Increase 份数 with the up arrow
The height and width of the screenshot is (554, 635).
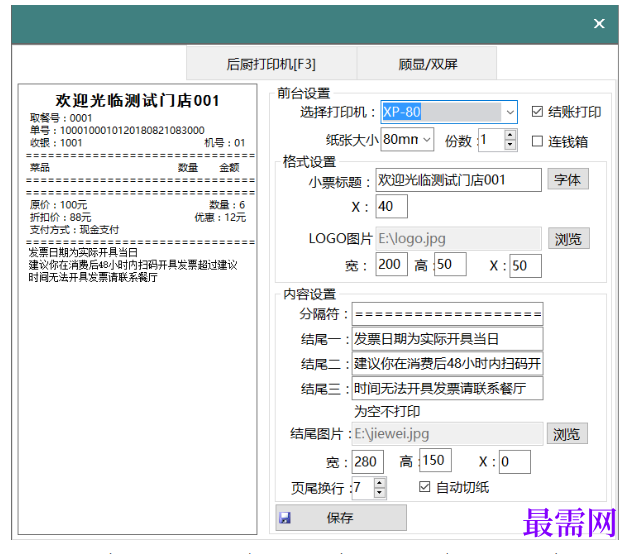510,135
